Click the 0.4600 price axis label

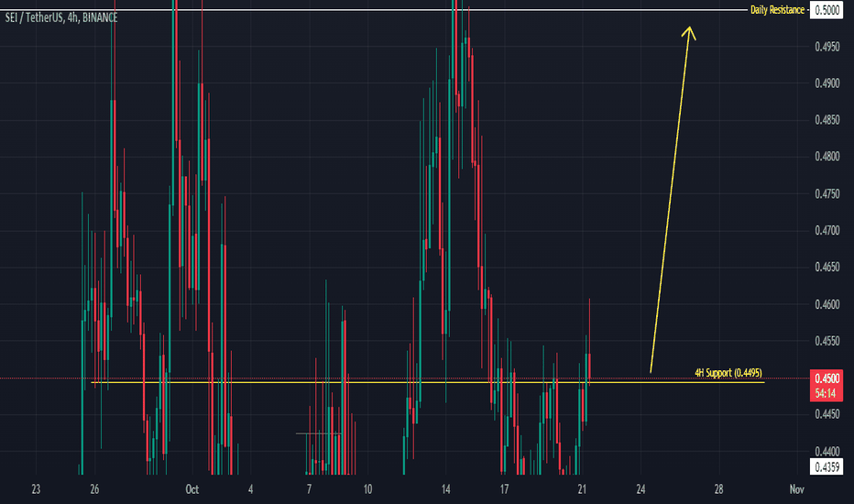(827, 304)
